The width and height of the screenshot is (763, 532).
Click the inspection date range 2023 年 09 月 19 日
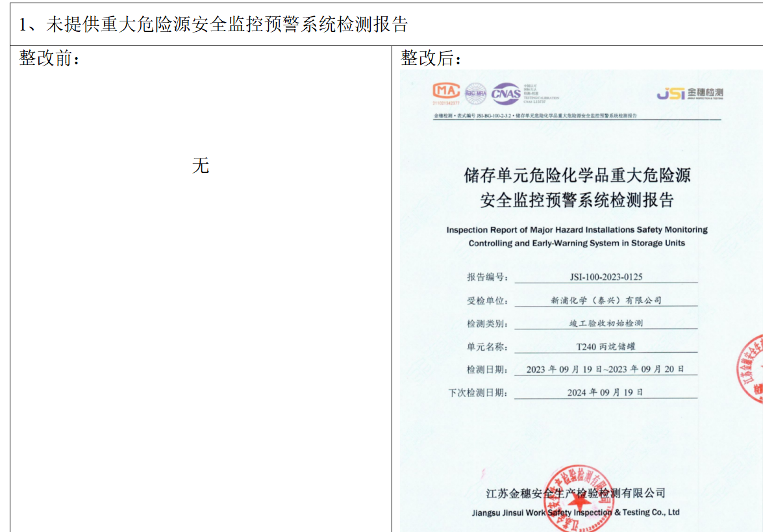tap(605, 369)
